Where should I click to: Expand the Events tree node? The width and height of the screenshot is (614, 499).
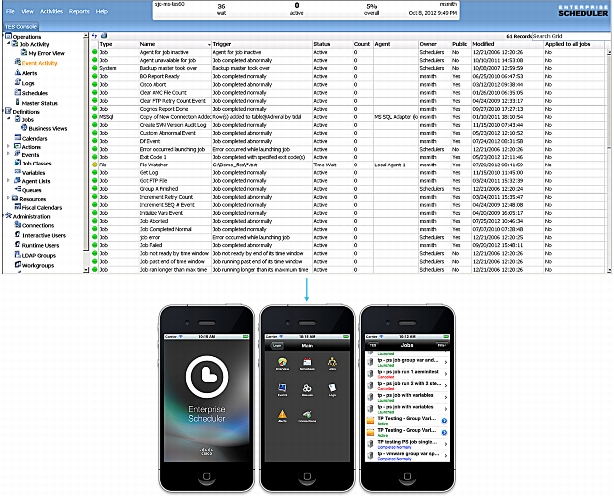(x=9, y=154)
